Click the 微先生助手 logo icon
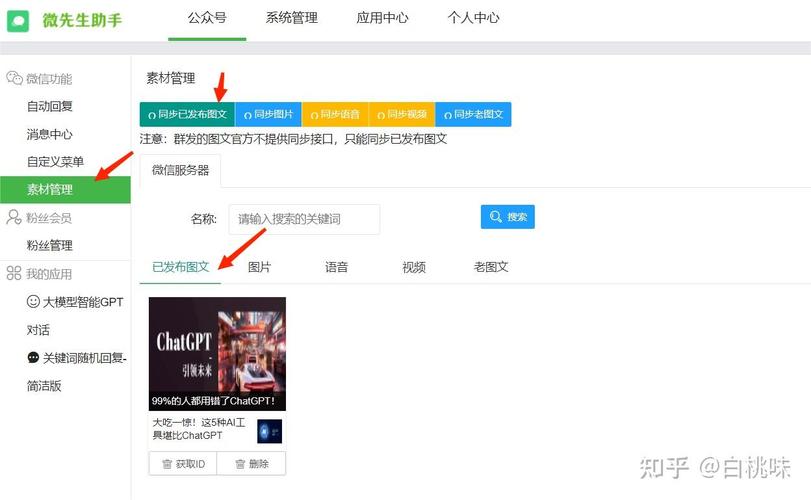 click(18, 21)
